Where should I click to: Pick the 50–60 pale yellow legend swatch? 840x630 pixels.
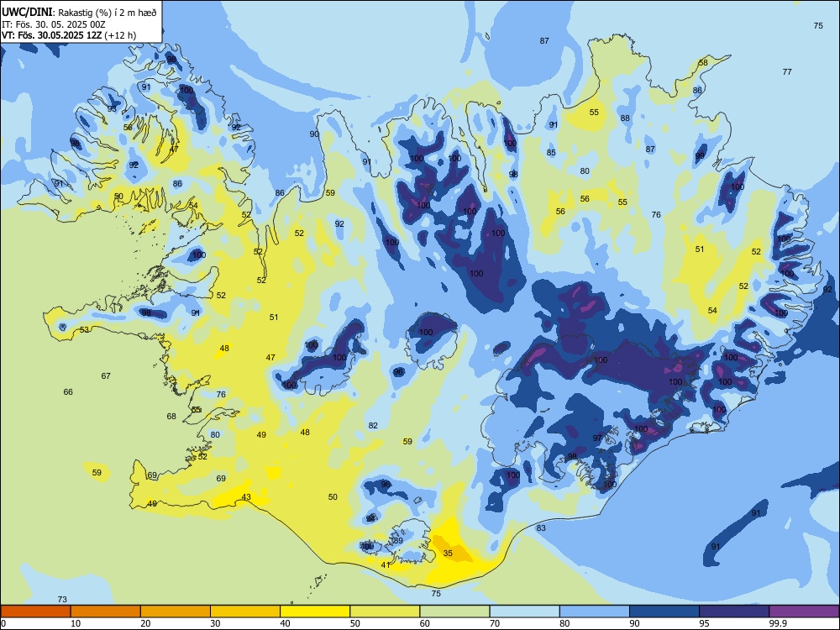tap(385, 612)
